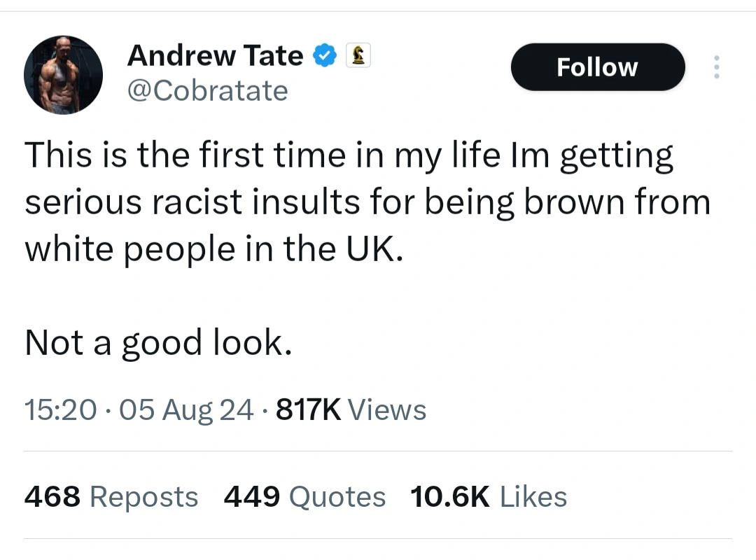Click the 817K view count number
756x560 pixels.
pyautogui.click(x=309, y=409)
